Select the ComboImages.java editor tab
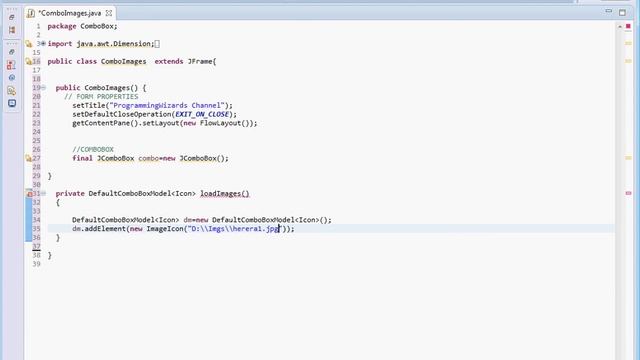 coord(69,13)
